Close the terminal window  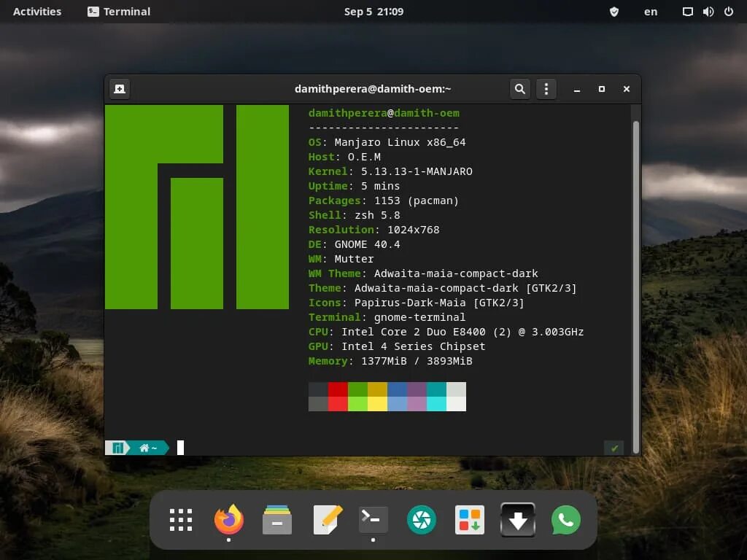point(627,89)
